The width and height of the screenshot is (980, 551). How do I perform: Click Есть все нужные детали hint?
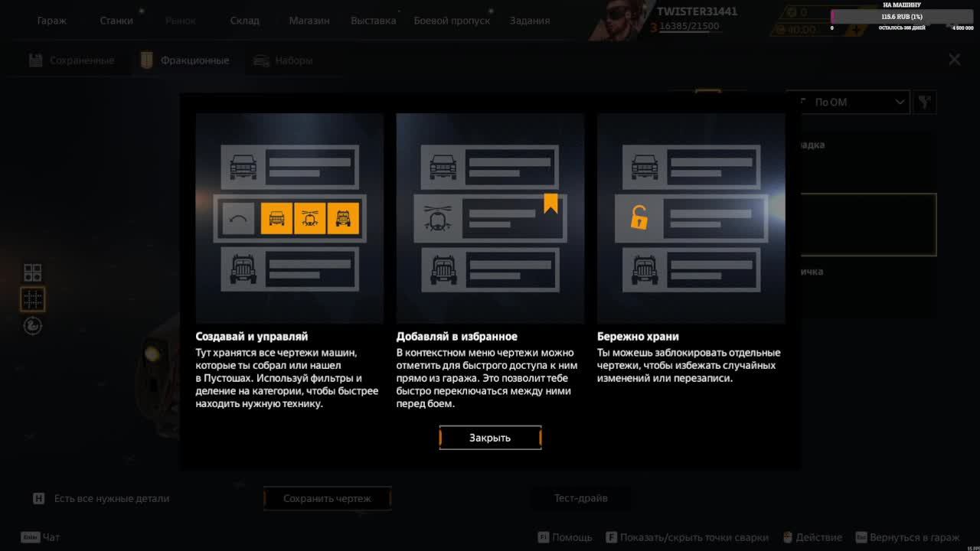point(112,498)
